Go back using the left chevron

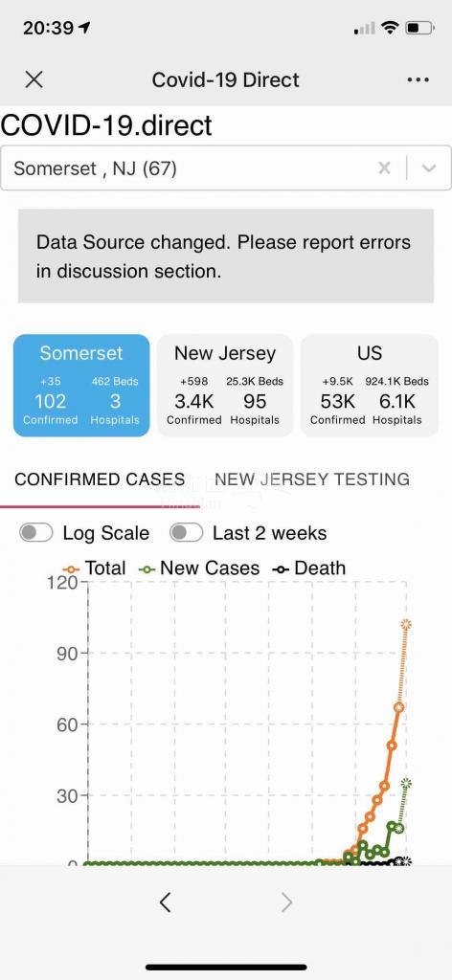click(x=165, y=902)
